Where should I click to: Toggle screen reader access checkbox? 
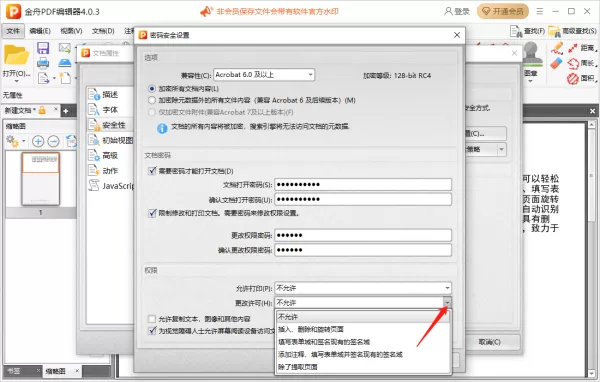click(x=152, y=330)
